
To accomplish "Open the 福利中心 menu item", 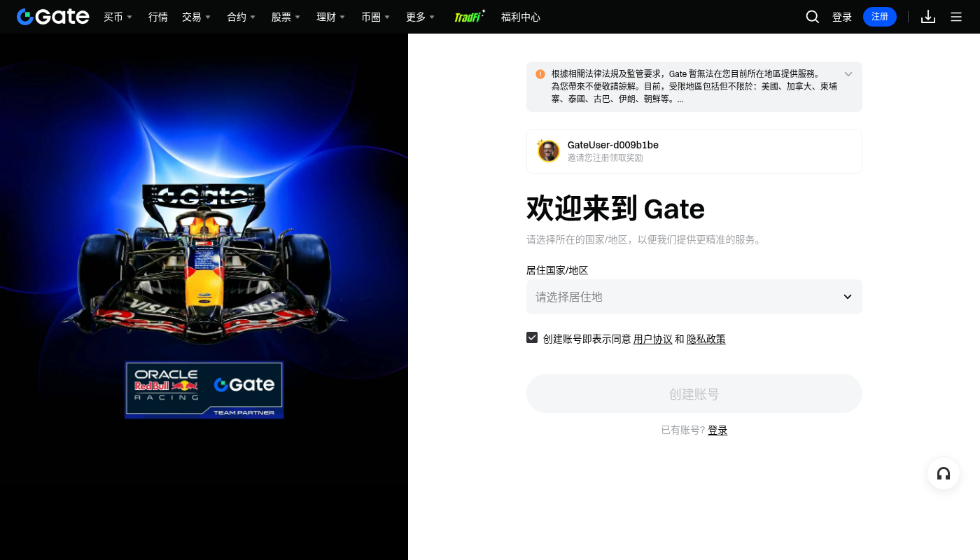I will tap(521, 17).
